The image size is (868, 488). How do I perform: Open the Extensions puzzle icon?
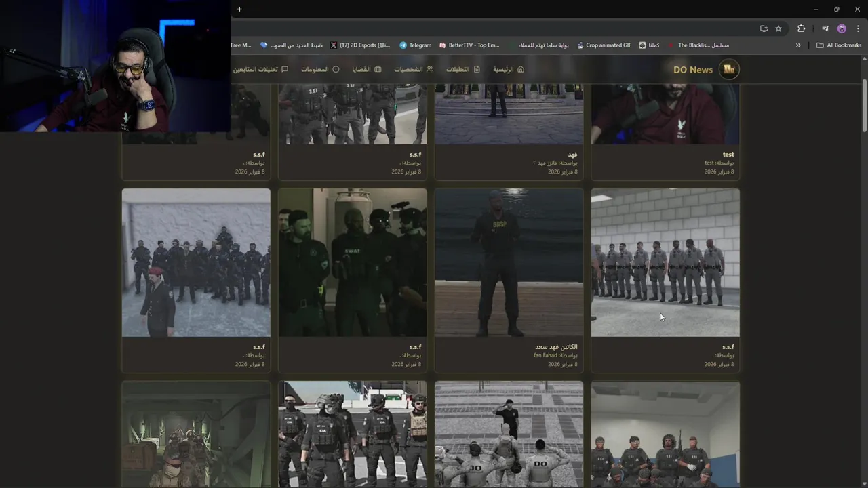coord(802,28)
